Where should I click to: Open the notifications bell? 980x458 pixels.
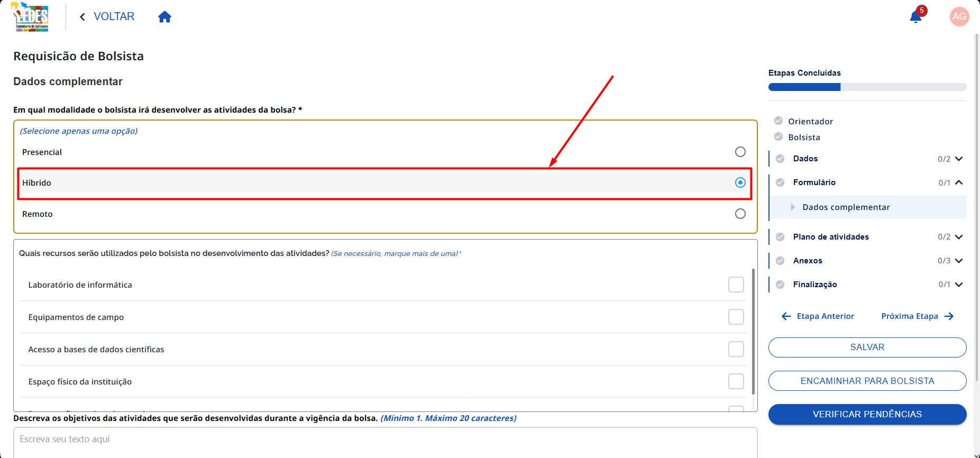tap(915, 17)
